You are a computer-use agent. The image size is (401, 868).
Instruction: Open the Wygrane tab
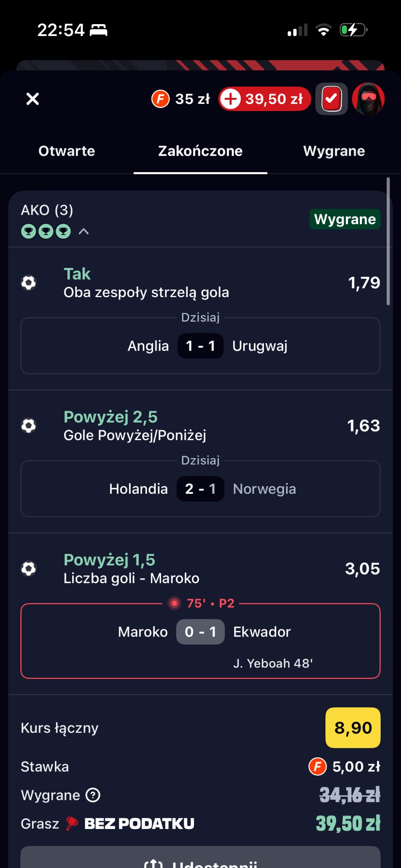[334, 151]
